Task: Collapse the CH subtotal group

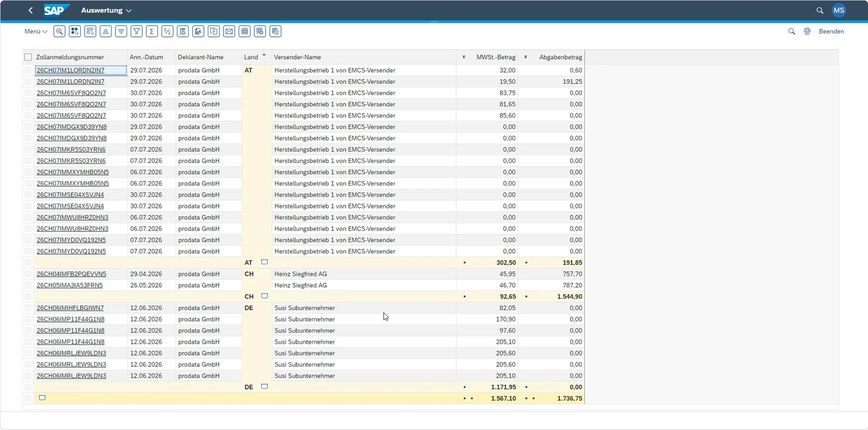Action: [x=265, y=296]
